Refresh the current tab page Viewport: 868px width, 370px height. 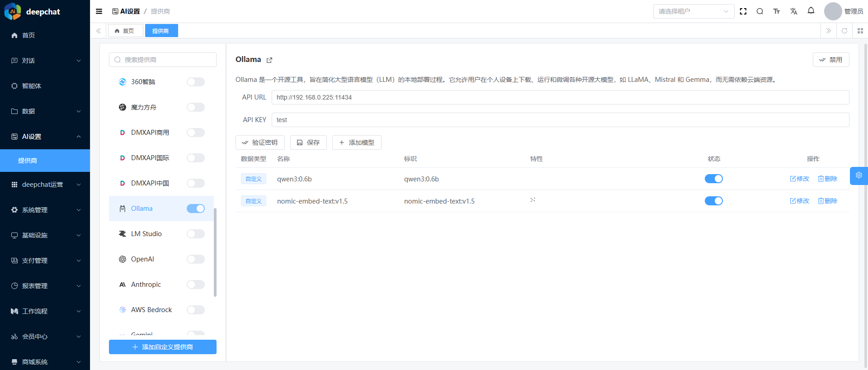pyautogui.click(x=844, y=31)
